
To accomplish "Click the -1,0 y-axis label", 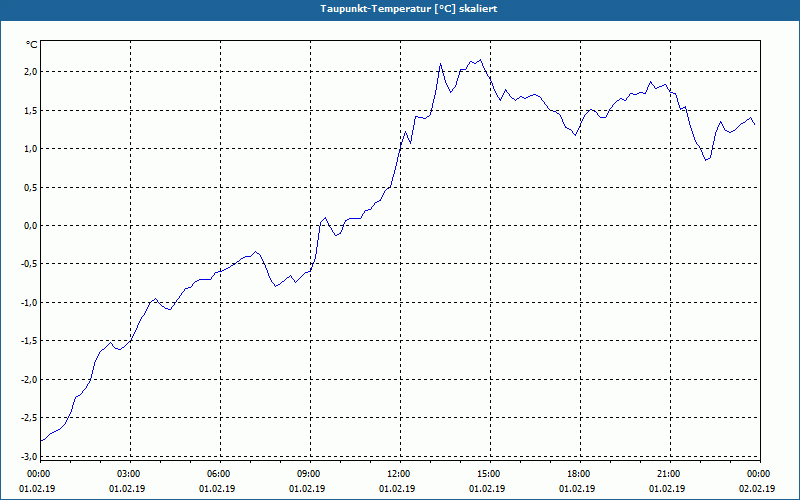I will click(x=29, y=303).
